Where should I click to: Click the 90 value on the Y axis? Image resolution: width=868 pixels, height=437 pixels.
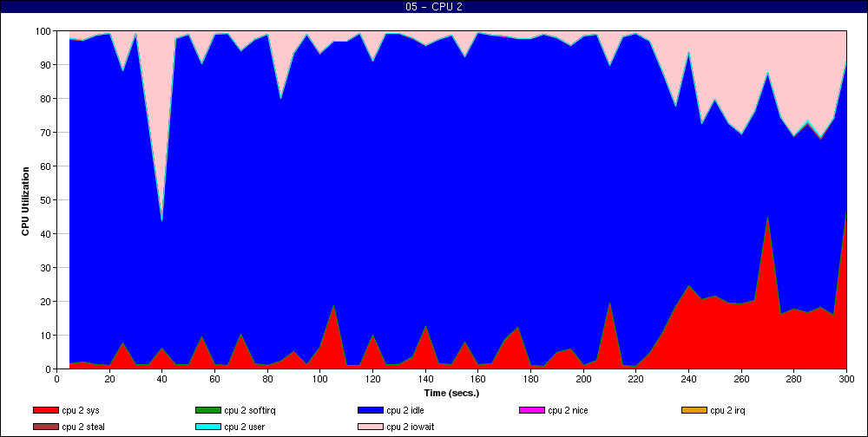tap(47, 65)
